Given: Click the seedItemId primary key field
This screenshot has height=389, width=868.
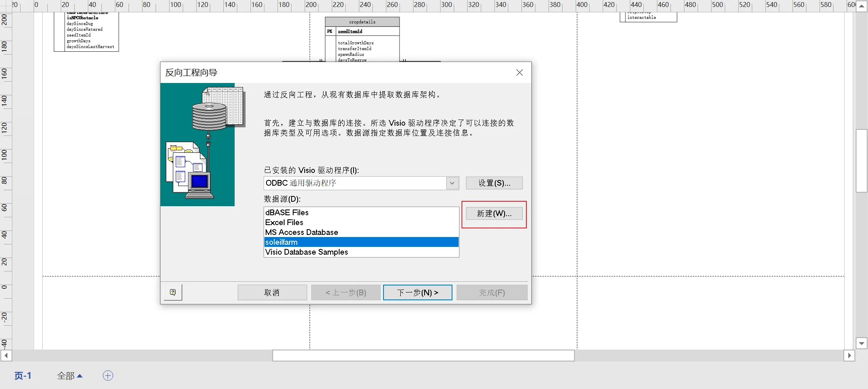Looking at the screenshot, I should (350, 31).
